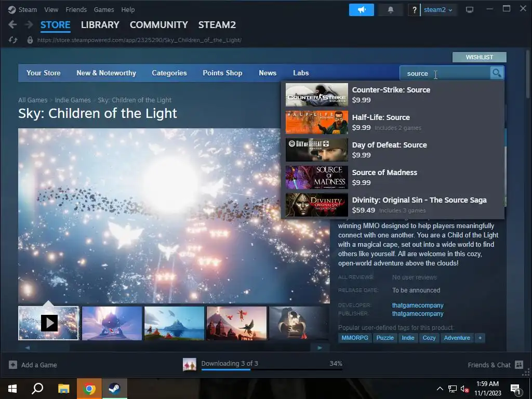Viewport: 532px width, 399px height.
Task: Click Steam icon in taskbar
Action: tap(115, 389)
